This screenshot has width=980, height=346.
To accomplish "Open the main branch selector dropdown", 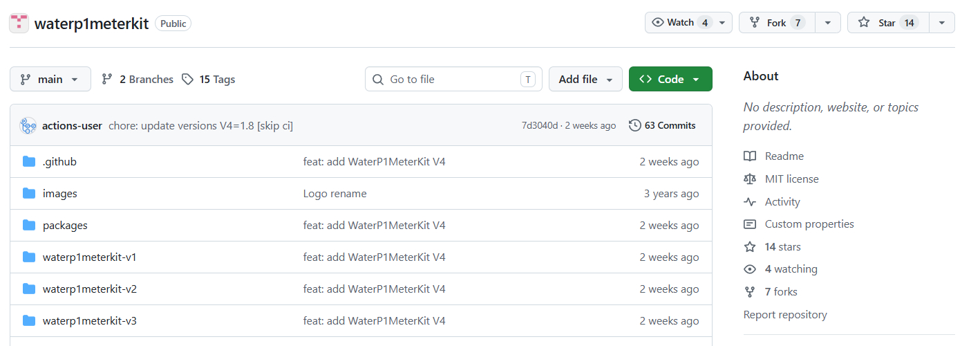I will [x=50, y=80].
